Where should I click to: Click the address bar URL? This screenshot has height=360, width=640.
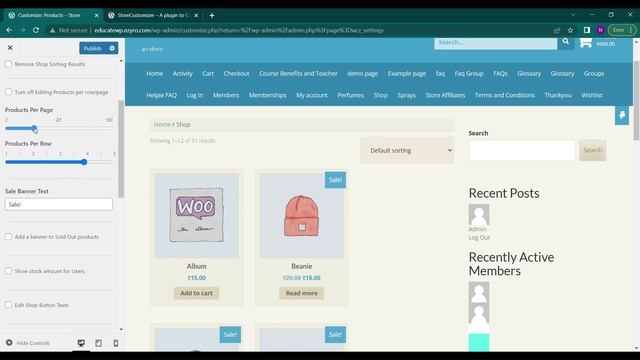point(239,30)
